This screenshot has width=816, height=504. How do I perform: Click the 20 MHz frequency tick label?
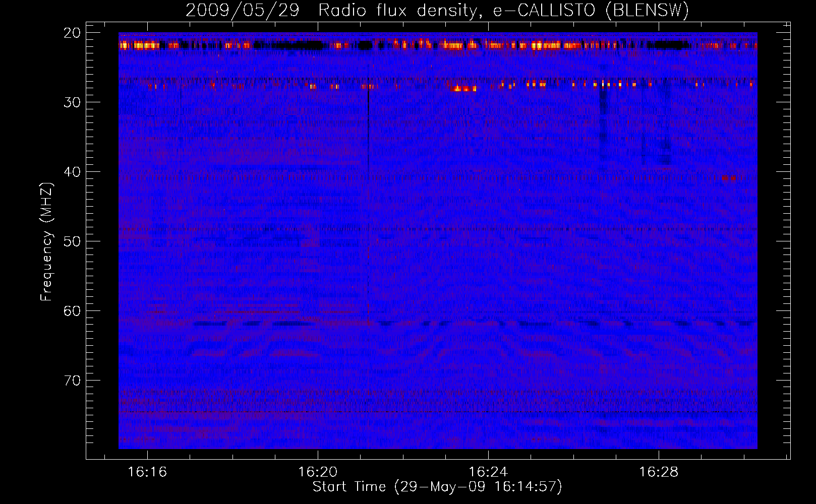click(72, 33)
